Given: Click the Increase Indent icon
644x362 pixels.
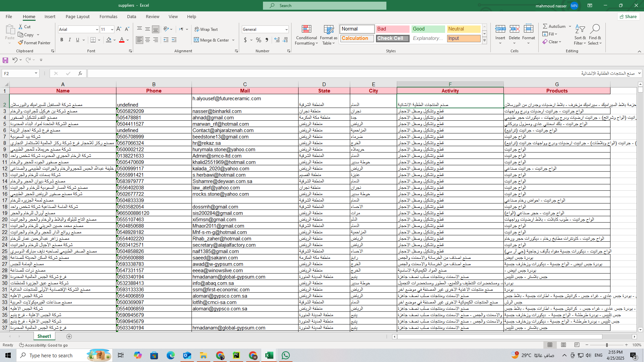Looking at the screenshot, I should [174, 40].
